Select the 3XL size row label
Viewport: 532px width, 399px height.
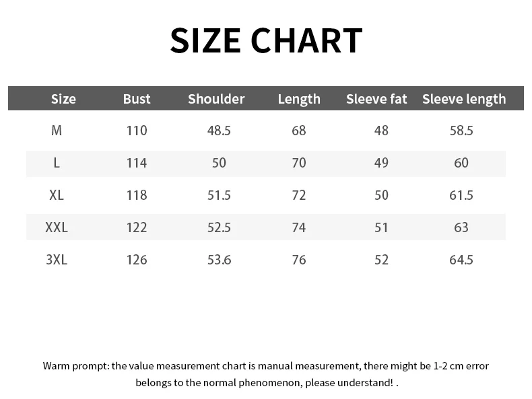pyautogui.click(x=57, y=260)
